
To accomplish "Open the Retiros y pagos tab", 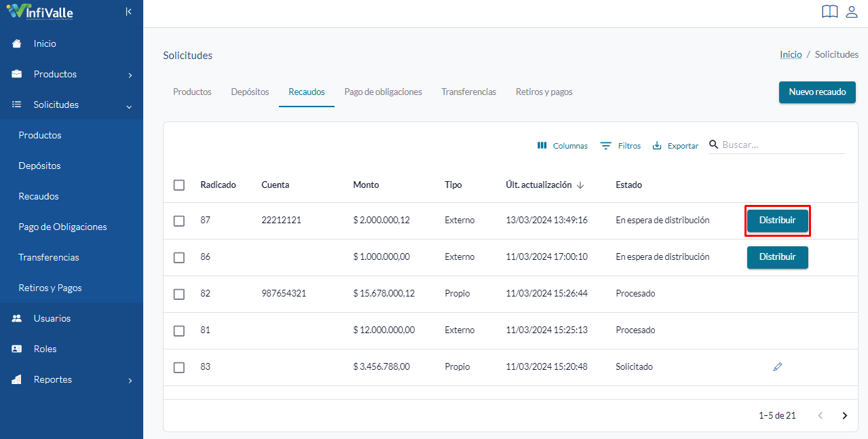I will click(544, 92).
